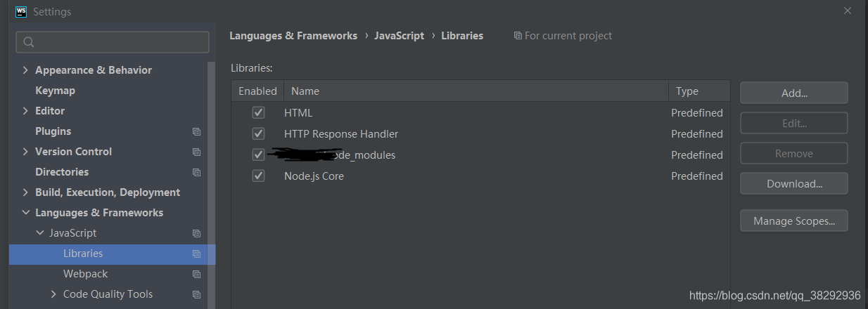Viewport: 868px width, 309px height.
Task: Click the settings search field
Action: click(x=113, y=42)
